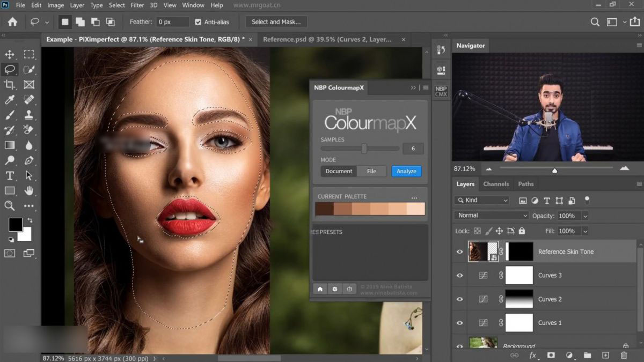Select the Horizontal Type tool
Viewport: 644px width, 362px height.
point(10,176)
